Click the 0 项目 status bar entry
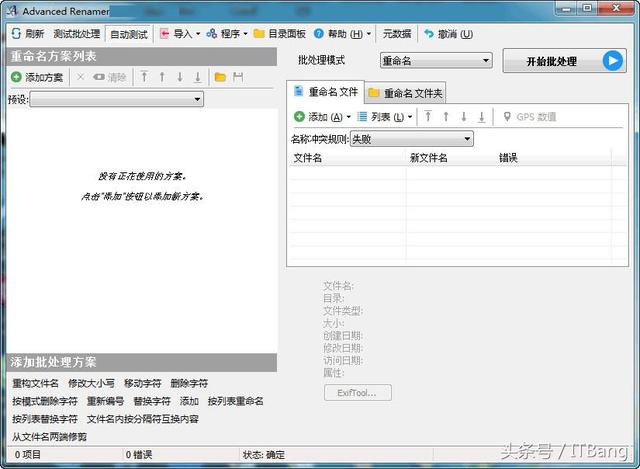Screen dimensions: 640x469 pyautogui.click(x=28, y=454)
